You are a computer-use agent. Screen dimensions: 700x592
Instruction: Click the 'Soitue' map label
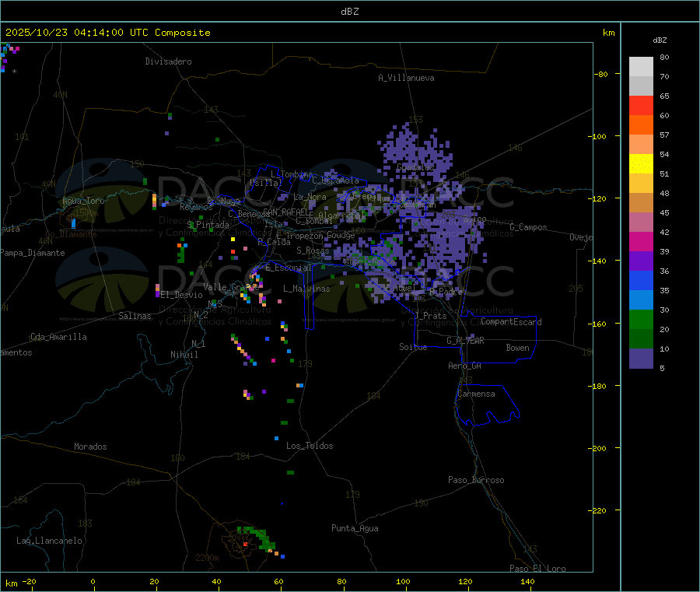[413, 347]
